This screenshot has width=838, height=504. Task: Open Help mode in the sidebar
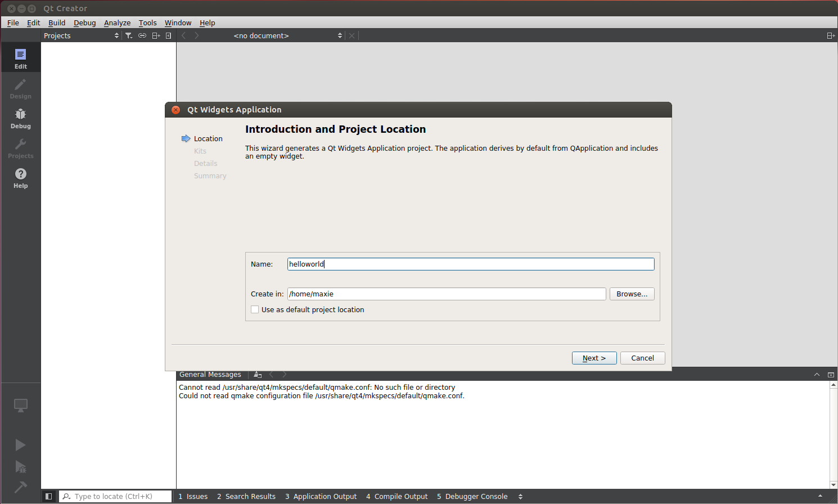click(20, 178)
